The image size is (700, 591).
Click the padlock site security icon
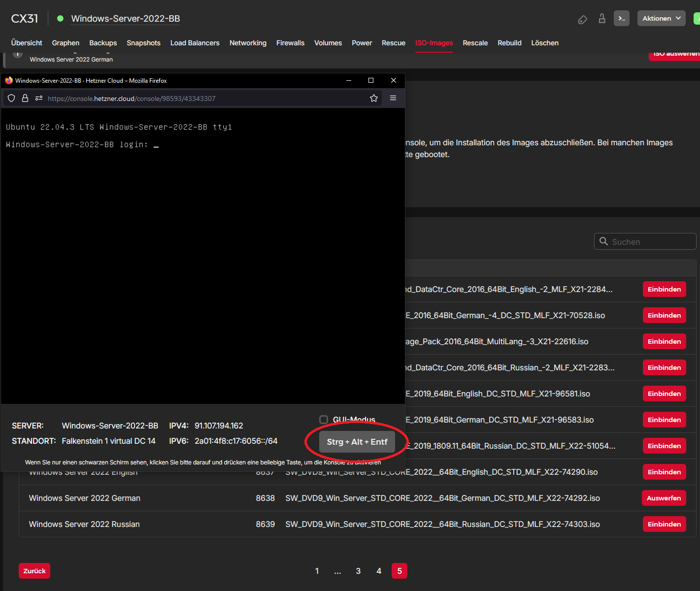click(x=25, y=98)
